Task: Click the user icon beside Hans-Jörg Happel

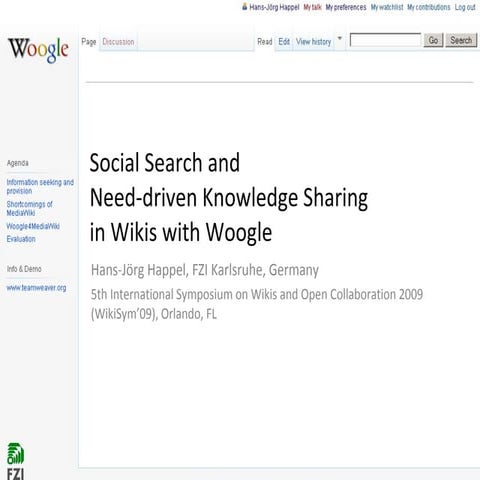Action: pos(245,6)
